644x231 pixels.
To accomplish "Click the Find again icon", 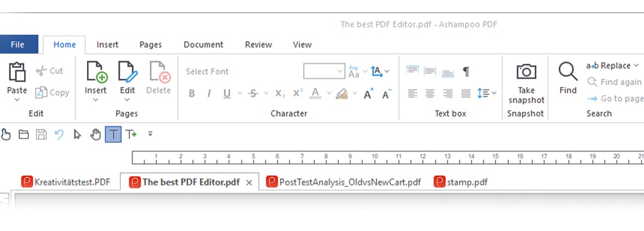I will point(592,82).
